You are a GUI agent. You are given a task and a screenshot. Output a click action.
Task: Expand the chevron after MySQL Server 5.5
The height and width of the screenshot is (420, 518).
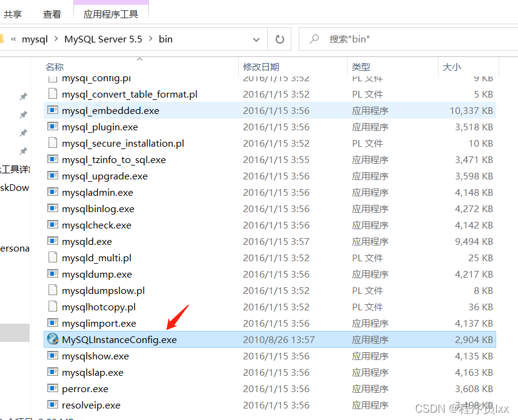tap(151, 39)
